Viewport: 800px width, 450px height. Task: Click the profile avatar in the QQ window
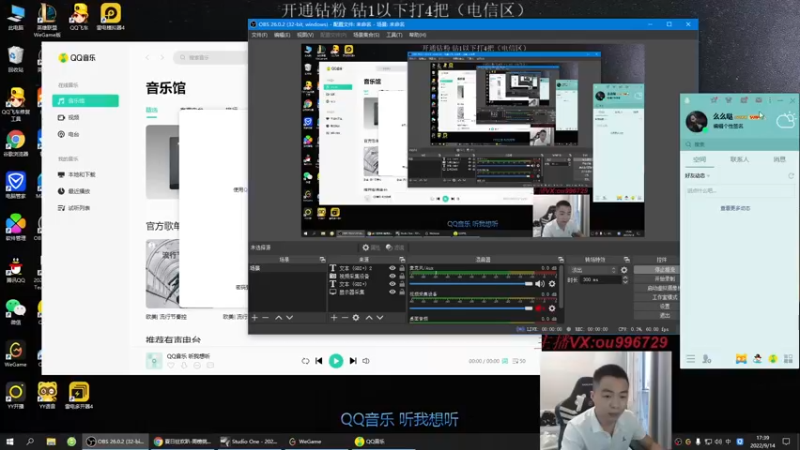[696, 121]
